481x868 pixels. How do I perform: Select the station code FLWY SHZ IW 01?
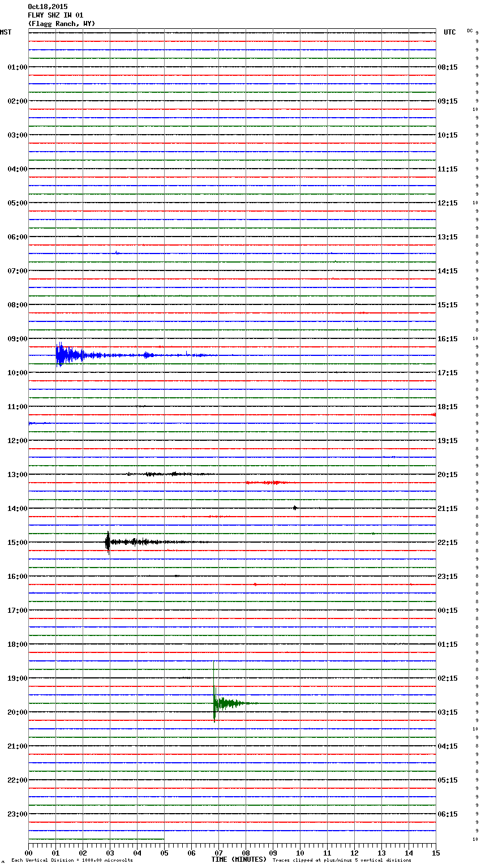coord(55,15)
